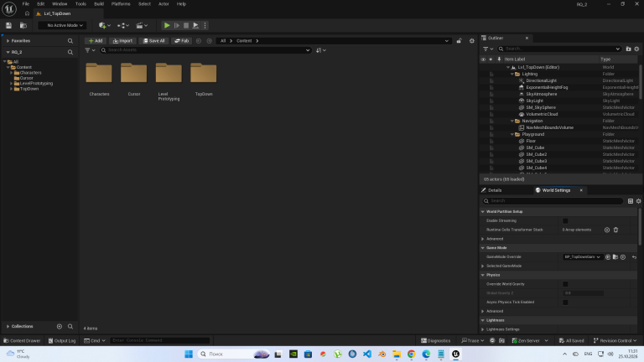Click the visibility eye column header
The width and height of the screenshot is (644, 362).
point(483,59)
